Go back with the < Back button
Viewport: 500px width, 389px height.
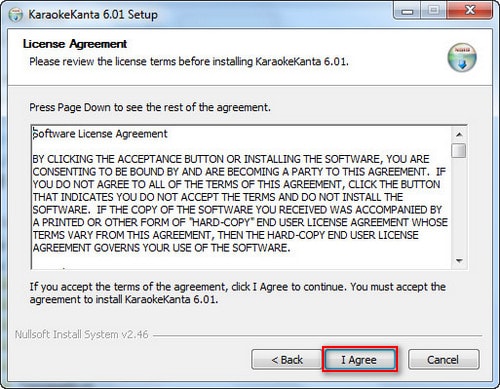click(x=287, y=360)
